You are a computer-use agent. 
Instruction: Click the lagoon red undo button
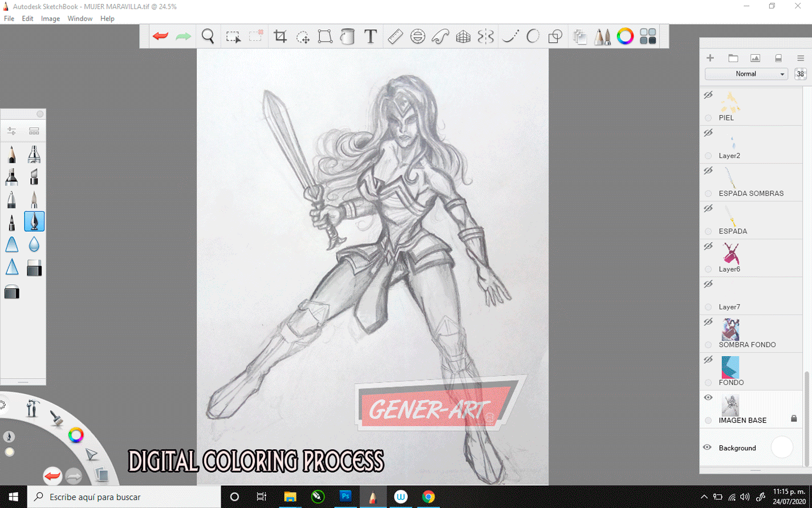pyautogui.click(x=52, y=475)
